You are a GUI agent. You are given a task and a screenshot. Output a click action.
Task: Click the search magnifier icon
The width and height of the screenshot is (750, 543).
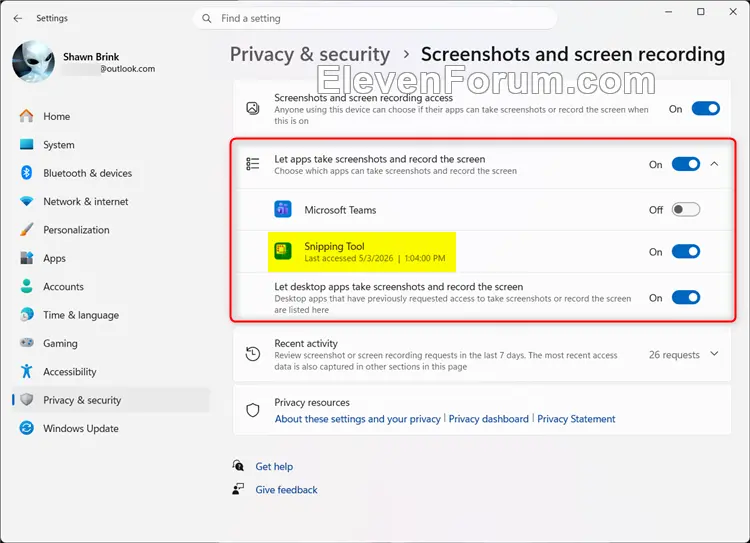click(x=207, y=18)
